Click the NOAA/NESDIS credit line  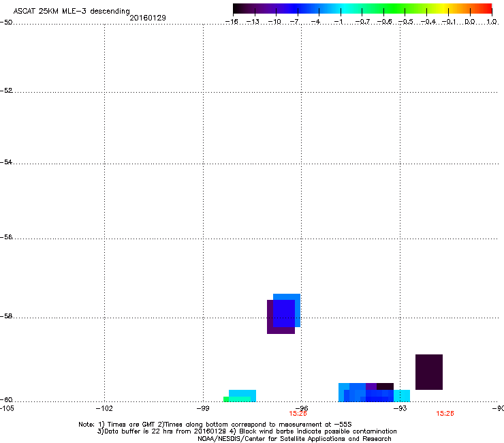coord(294,439)
